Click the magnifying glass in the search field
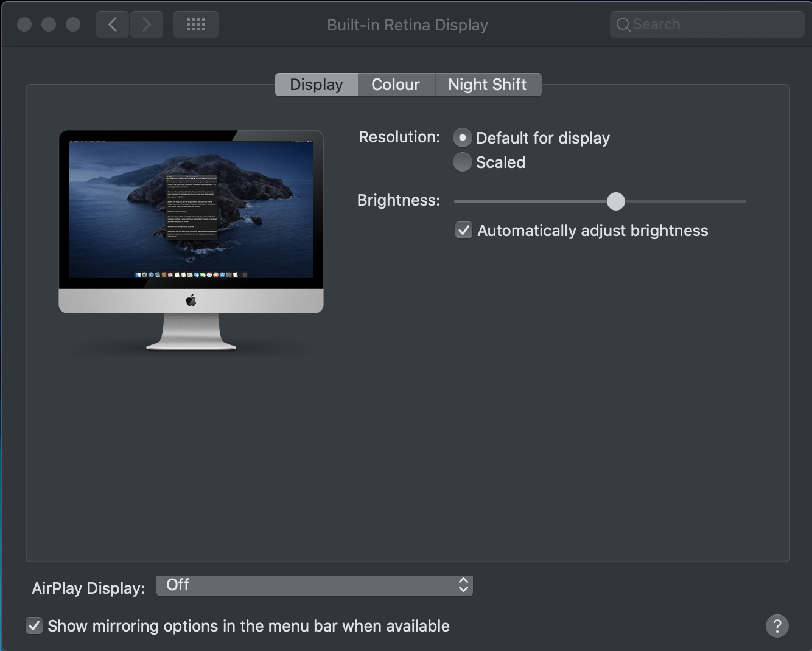The image size is (812, 651). coord(623,24)
